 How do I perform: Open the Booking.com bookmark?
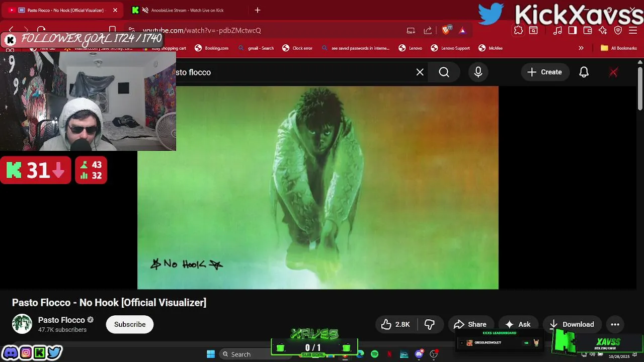[x=212, y=48]
